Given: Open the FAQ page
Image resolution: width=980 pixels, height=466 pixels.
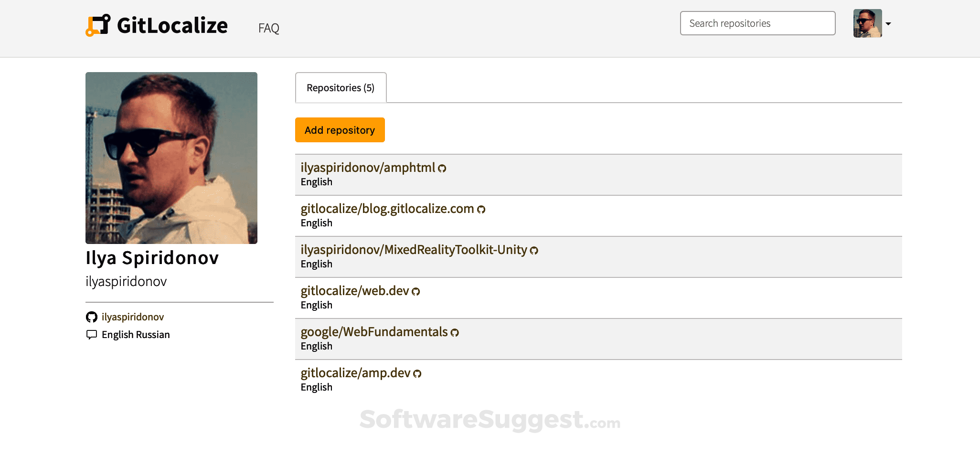Looking at the screenshot, I should pos(269,28).
